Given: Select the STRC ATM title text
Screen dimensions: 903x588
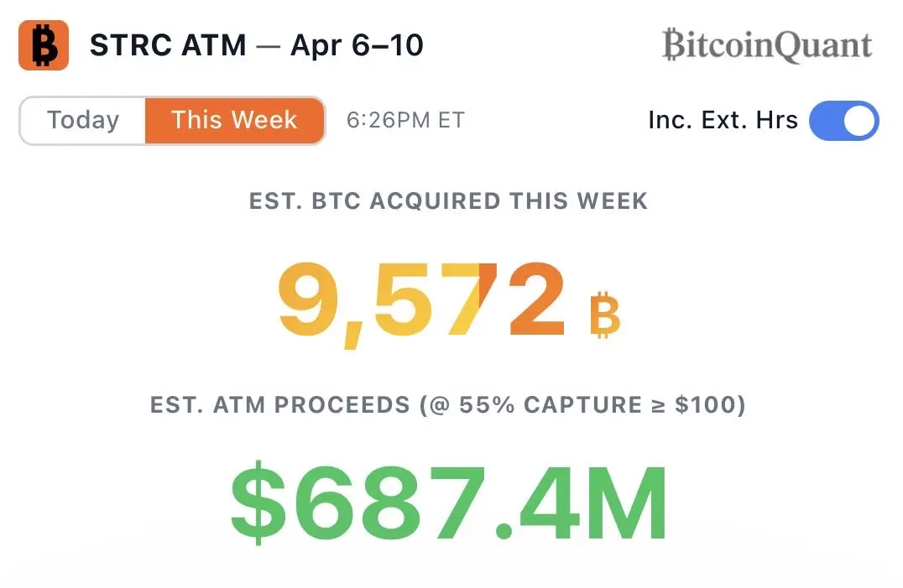Looking at the screenshot, I should coord(168,45).
